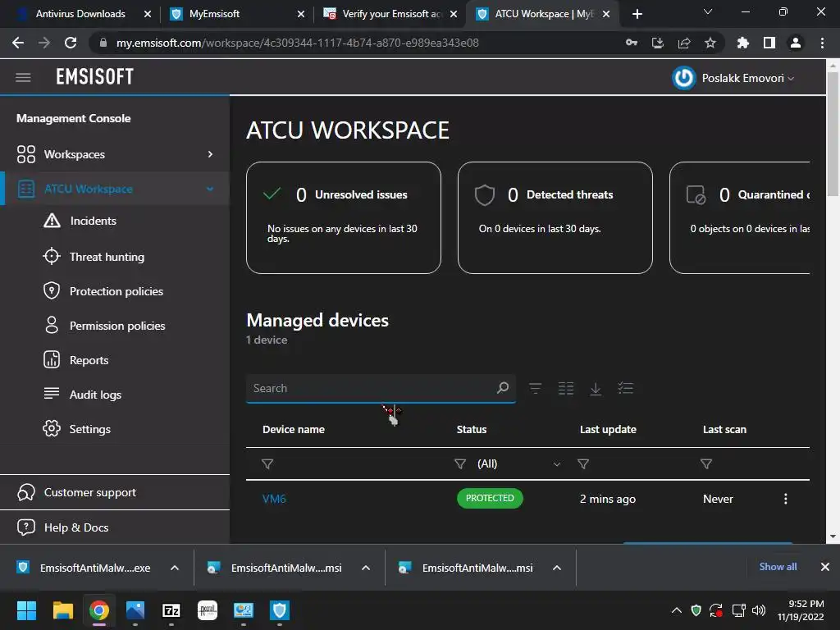Click the checklist selection icon in toolbar
Screen dimensions: 840x630
pos(625,388)
